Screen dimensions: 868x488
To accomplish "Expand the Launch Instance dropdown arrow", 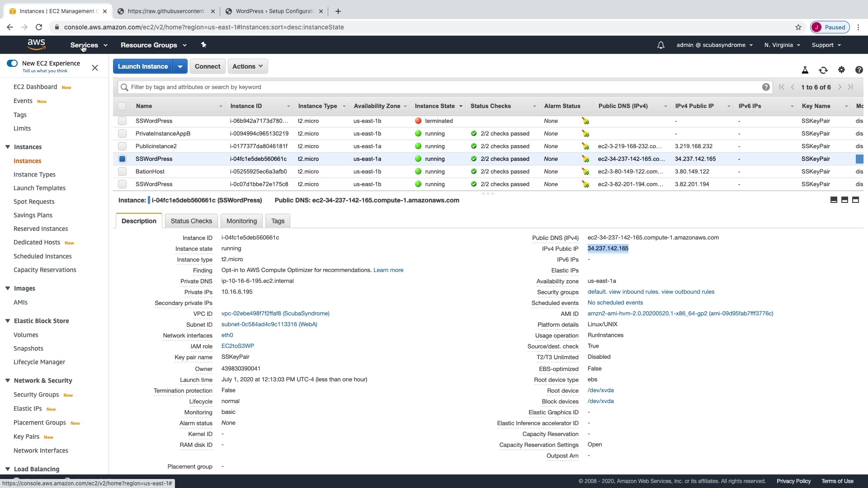I will click(x=180, y=66).
